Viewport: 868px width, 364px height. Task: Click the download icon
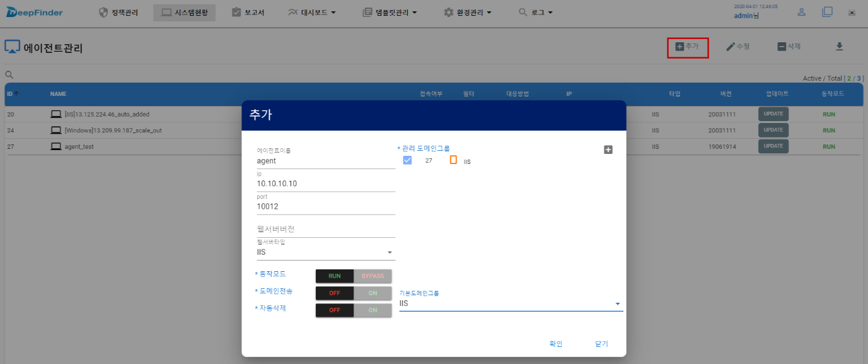click(x=839, y=47)
